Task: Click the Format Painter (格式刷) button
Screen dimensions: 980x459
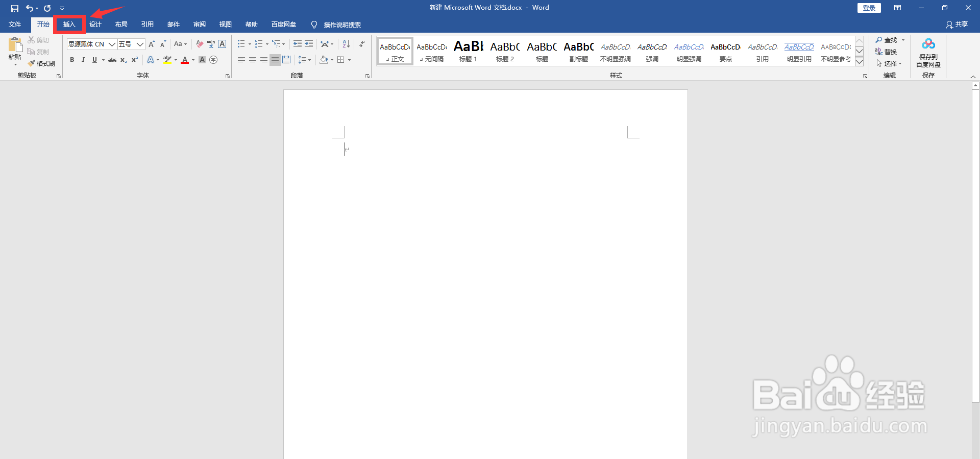Action: (41, 63)
